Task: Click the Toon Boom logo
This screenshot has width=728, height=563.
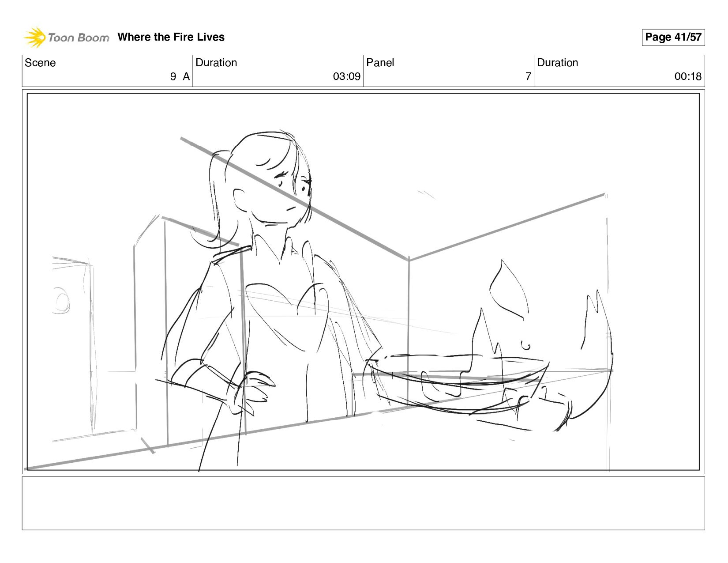Action: [x=66, y=37]
